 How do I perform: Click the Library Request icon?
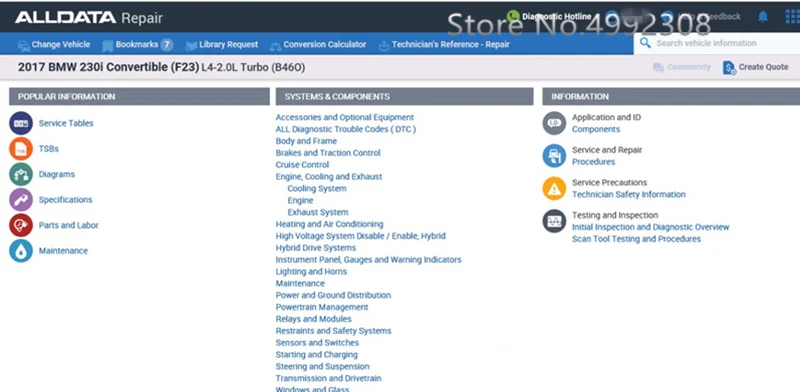tap(191, 45)
